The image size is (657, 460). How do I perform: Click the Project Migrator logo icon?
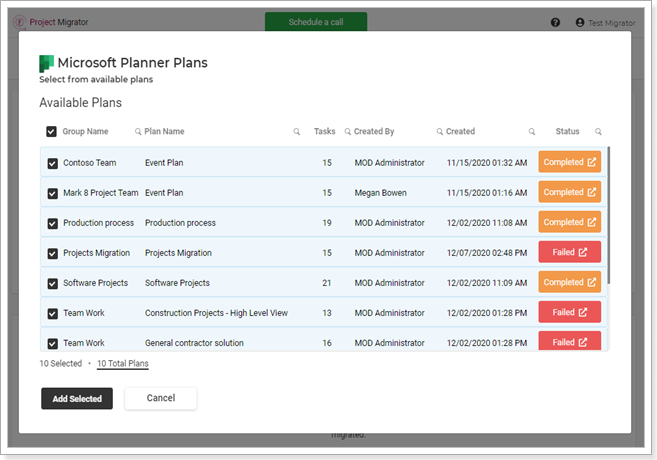[x=19, y=22]
